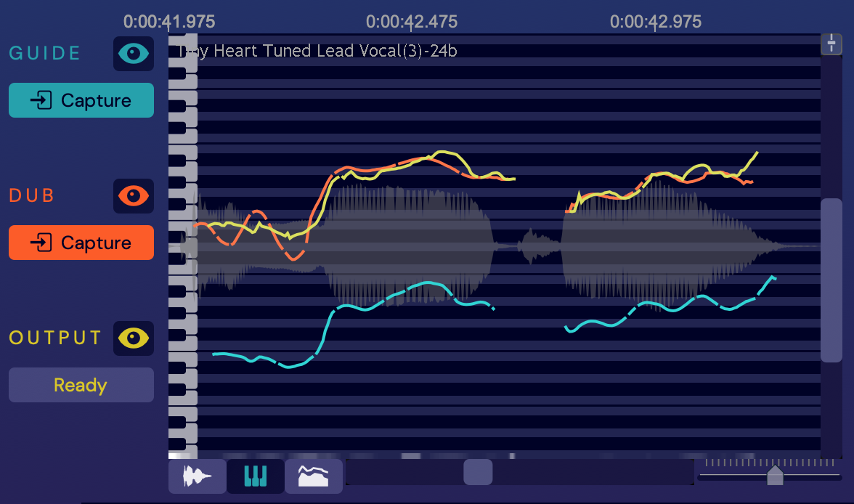Hide the DUB track using its eye icon
854x504 pixels.
point(134,195)
